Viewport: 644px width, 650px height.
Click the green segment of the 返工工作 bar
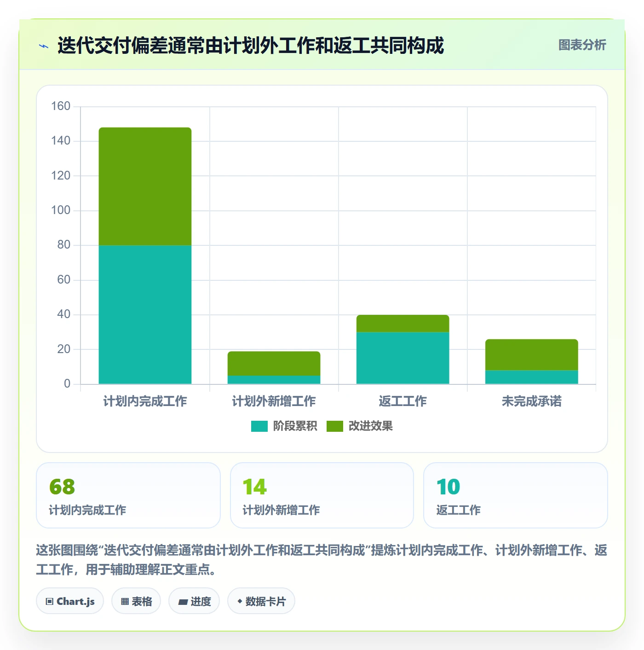click(402, 324)
